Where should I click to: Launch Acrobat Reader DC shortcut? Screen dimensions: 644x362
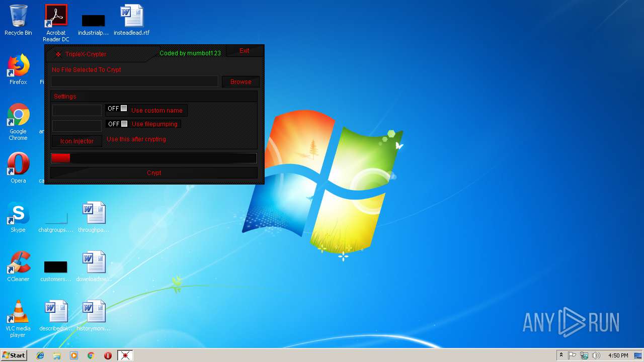coord(56,23)
